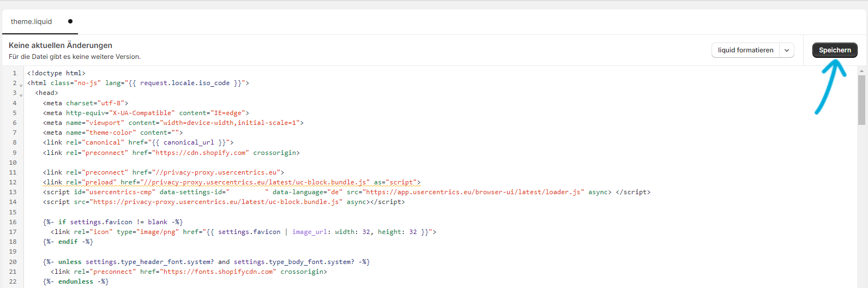Click the vertical scrollbar thumb of the editor

pos(861,100)
